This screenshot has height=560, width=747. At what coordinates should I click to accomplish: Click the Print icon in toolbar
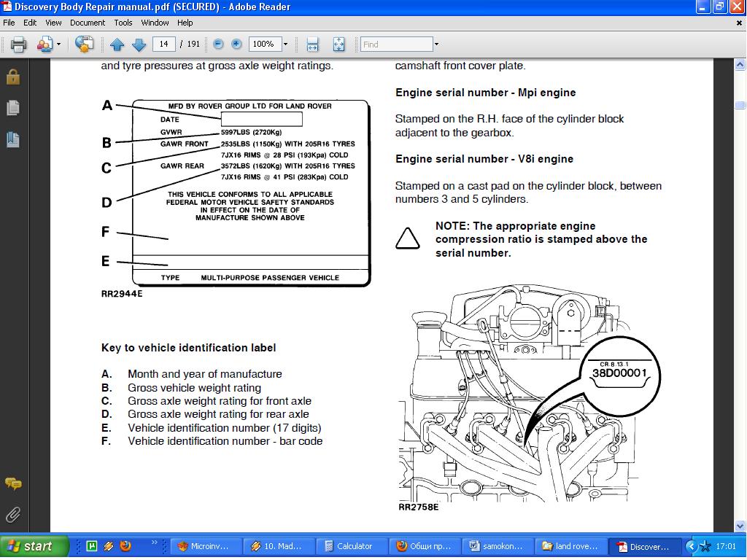point(18,44)
